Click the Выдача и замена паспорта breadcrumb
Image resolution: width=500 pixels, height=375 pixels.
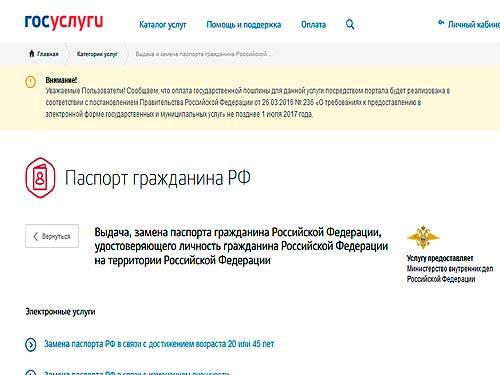[x=203, y=54]
